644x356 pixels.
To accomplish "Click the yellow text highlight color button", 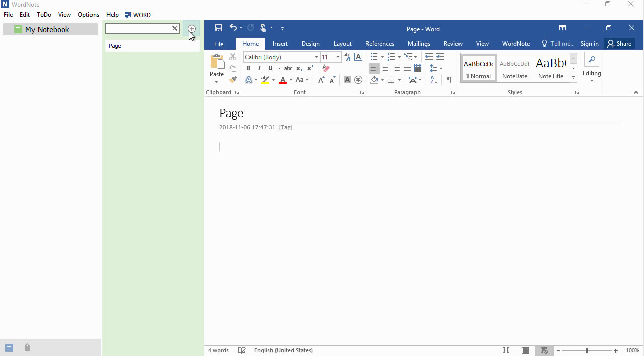I will click(x=265, y=80).
